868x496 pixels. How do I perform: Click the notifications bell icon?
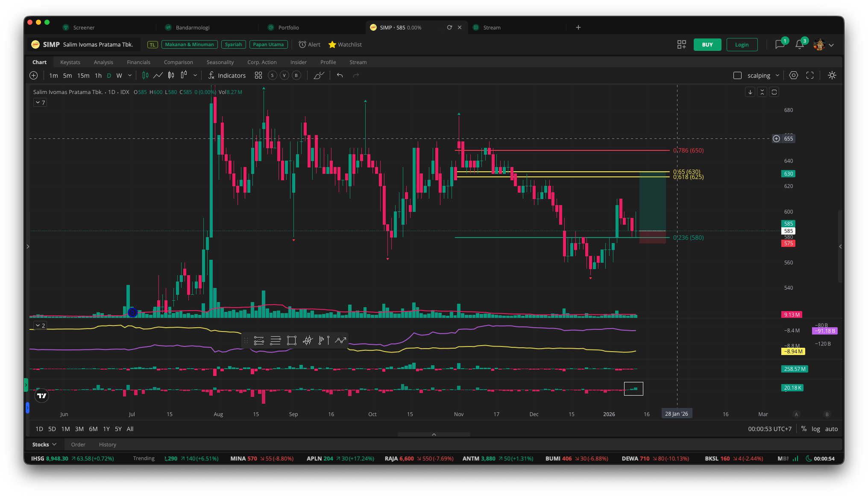pos(799,45)
